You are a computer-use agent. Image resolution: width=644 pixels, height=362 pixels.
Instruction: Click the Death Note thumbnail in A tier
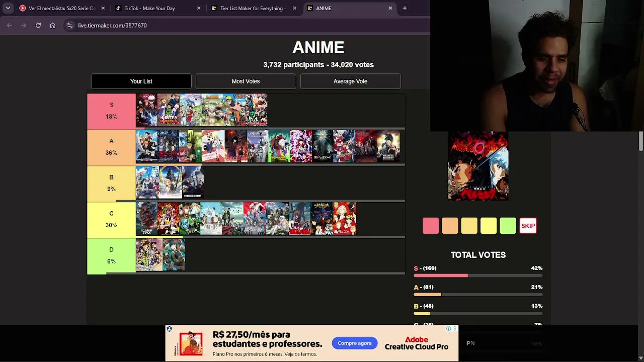coord(323,146)
